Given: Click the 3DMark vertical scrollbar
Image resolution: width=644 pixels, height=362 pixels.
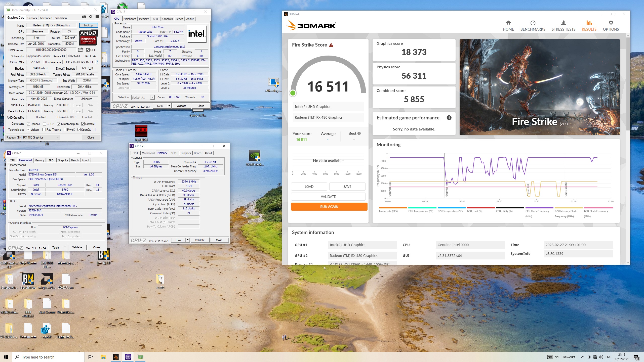Looking at the screenshot, I should coord(628,84).
